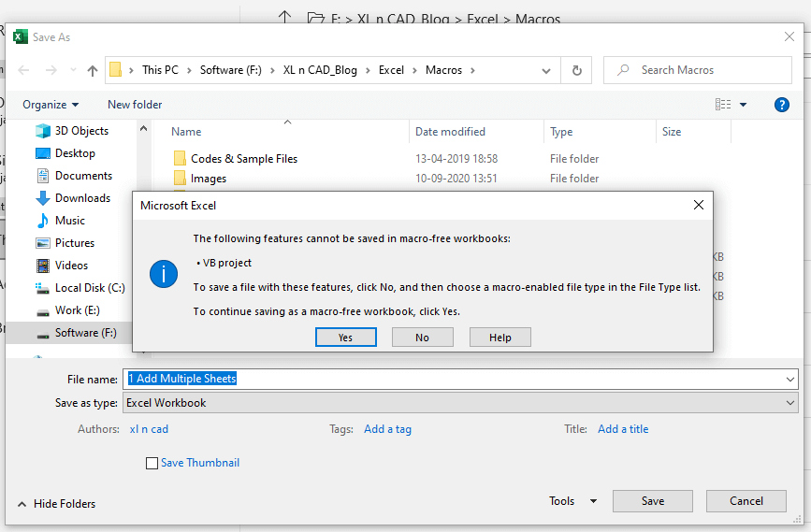Viewport: 811px width, 532px height.
Task: Select Documents in the navigation pane
Action: tap(74, 176)
